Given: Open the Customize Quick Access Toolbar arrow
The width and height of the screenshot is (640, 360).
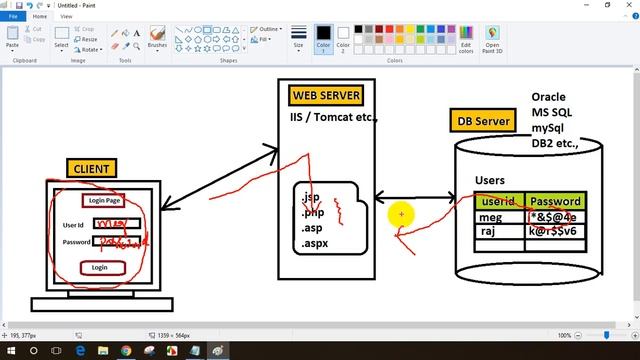Looking at the screenshot, I should tap(49, 6).
